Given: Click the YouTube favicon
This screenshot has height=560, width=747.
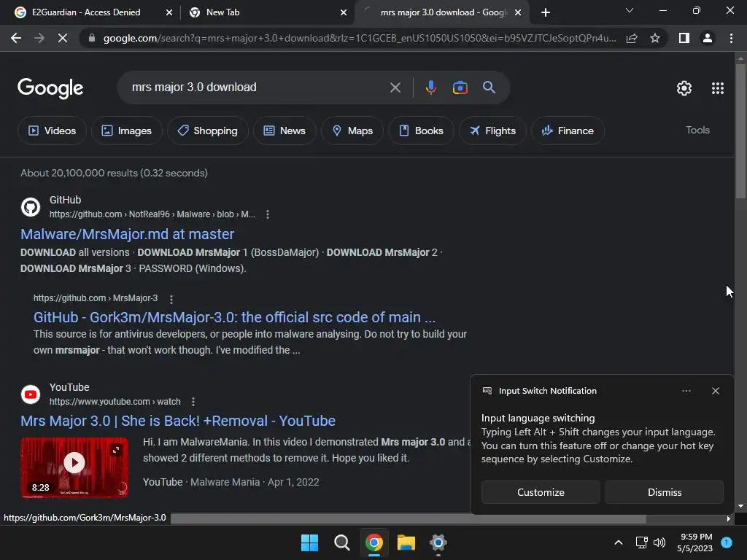Looking at the screenshot, I should [31, 394].
